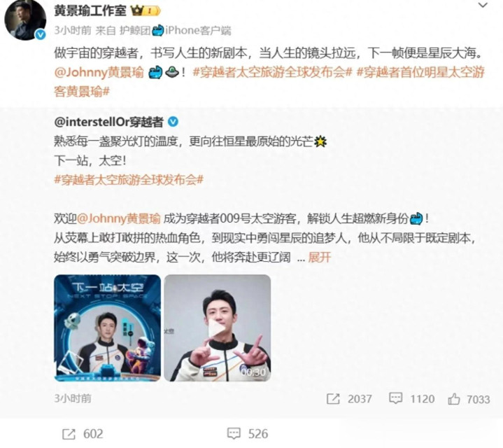
Task: Click bottom comment icon showing 526
Action: (x=234, y=433)
